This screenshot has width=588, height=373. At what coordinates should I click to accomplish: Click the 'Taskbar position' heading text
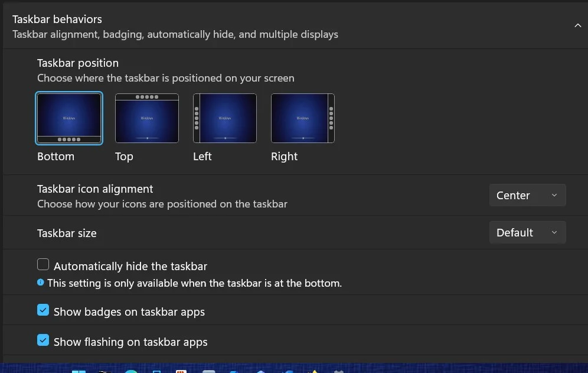point(77,63)
